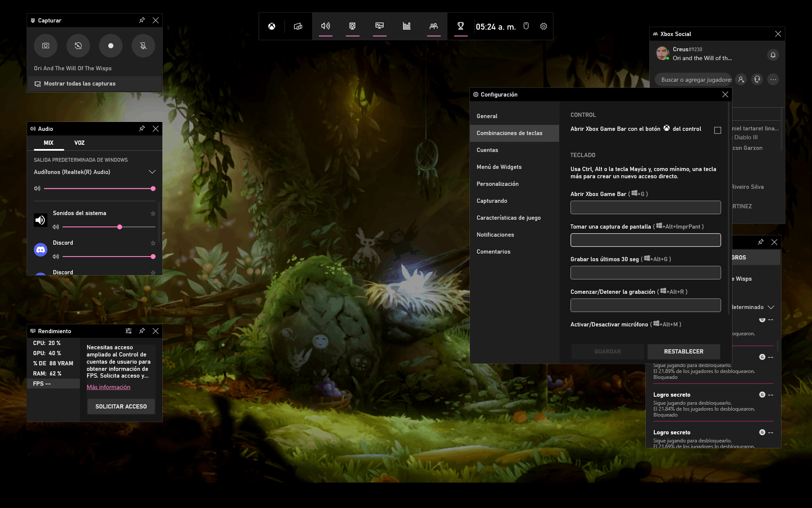The image size is (812, 508).
Task: Open the Más información link
Action: coord(108,387)
